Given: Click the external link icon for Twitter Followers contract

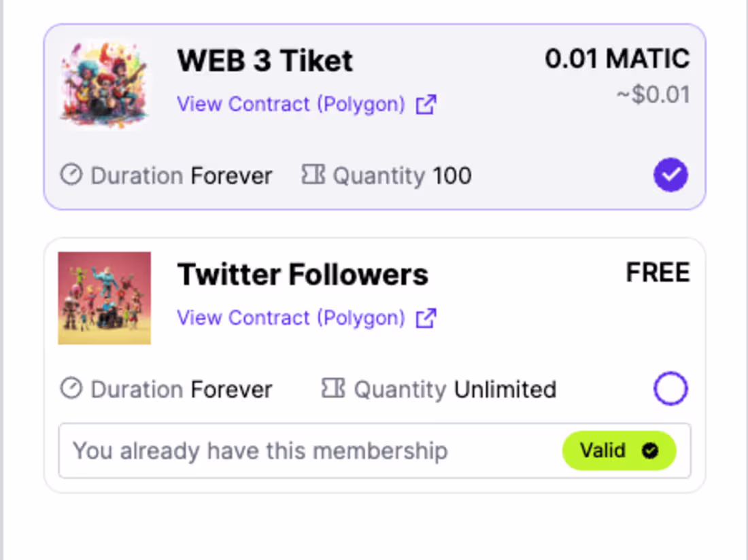Looking at the screenshot, I should coord(425,317).
